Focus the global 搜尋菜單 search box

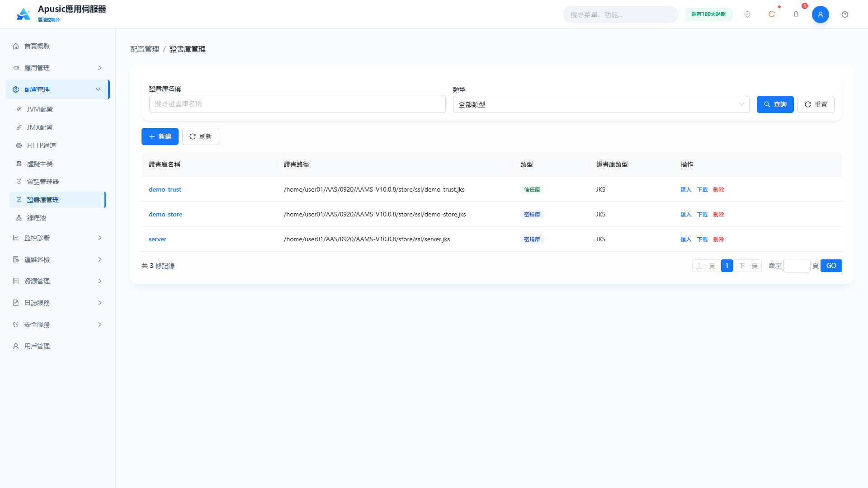pos(620,14)
